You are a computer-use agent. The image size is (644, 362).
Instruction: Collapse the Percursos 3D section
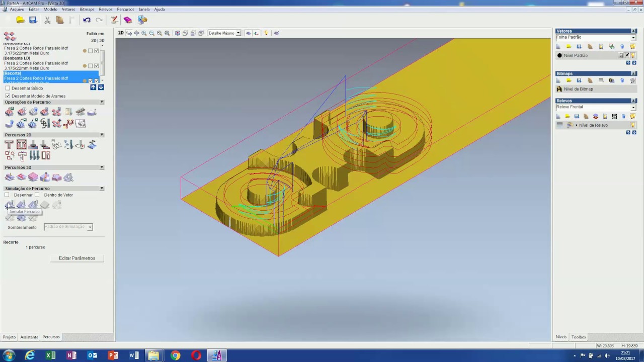[x=102, y=167]
